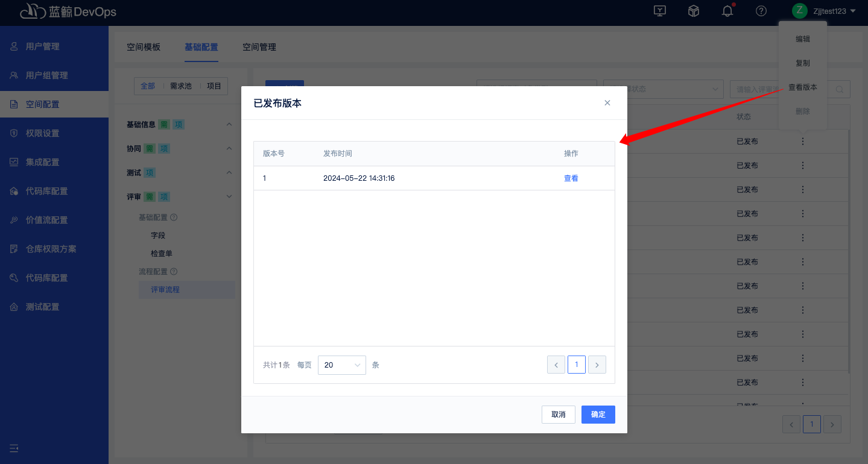
Task: Select 字段 in the tree
Action: coord(158,236)
